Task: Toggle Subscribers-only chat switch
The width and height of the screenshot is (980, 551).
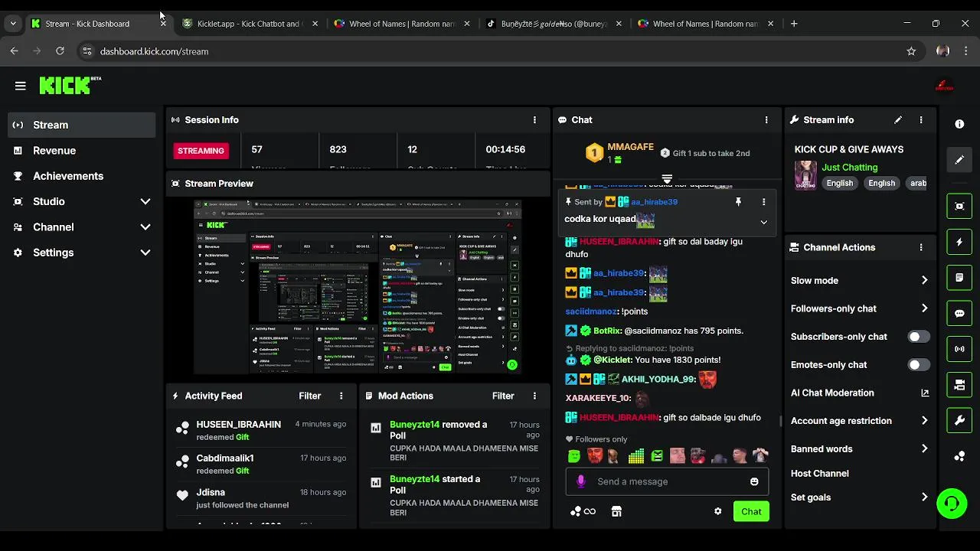Action: click(x=919, y=337)
